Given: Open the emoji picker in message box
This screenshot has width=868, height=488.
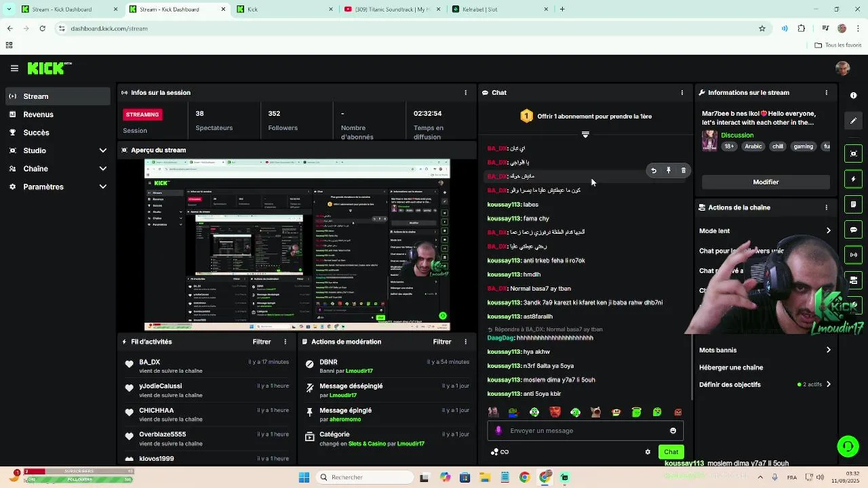Looking at the screenshot, I should [x=673, y=431].
